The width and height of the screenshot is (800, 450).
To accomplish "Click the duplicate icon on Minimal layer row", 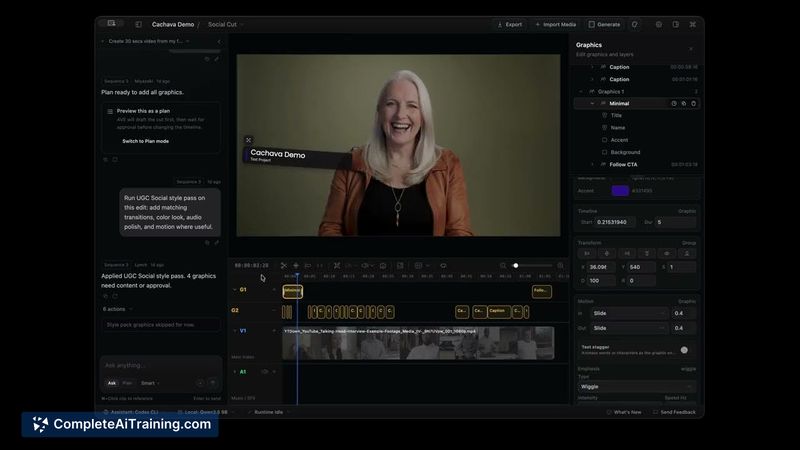I will pyautogui.click(x=684, y=104).
